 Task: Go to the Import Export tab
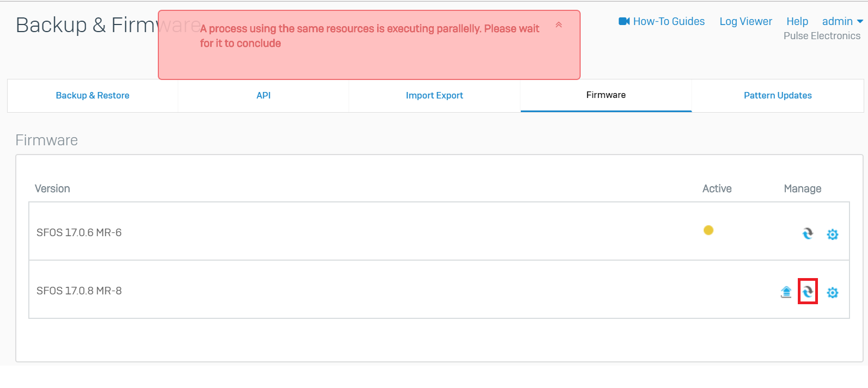(434, 96)
